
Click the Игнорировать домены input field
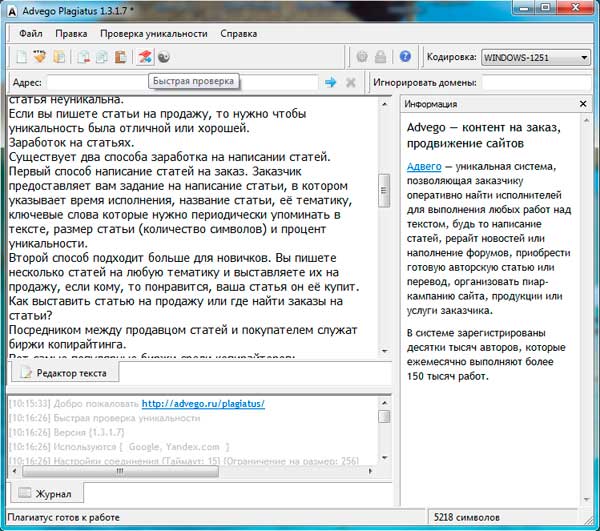[x=536, y=82]
